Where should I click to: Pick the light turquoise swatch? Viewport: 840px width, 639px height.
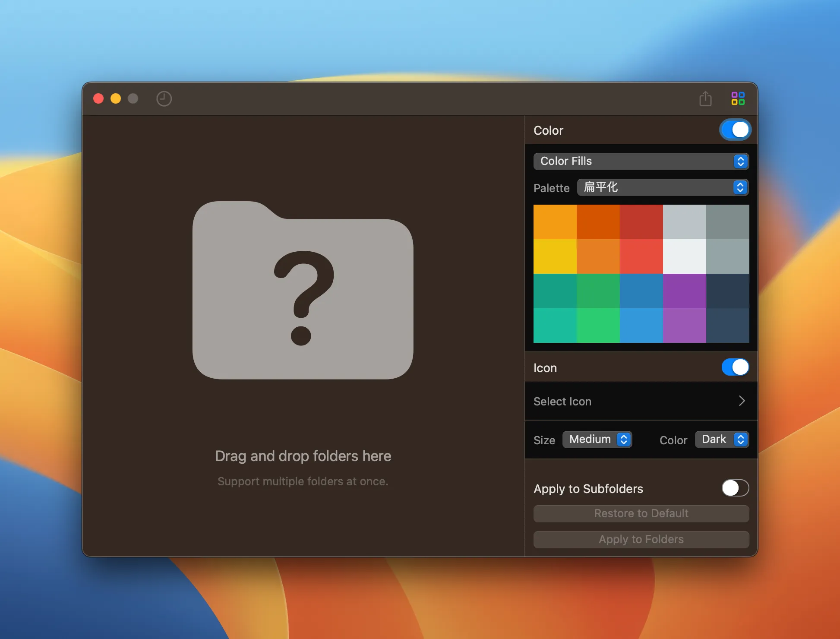tap(555, 326)
